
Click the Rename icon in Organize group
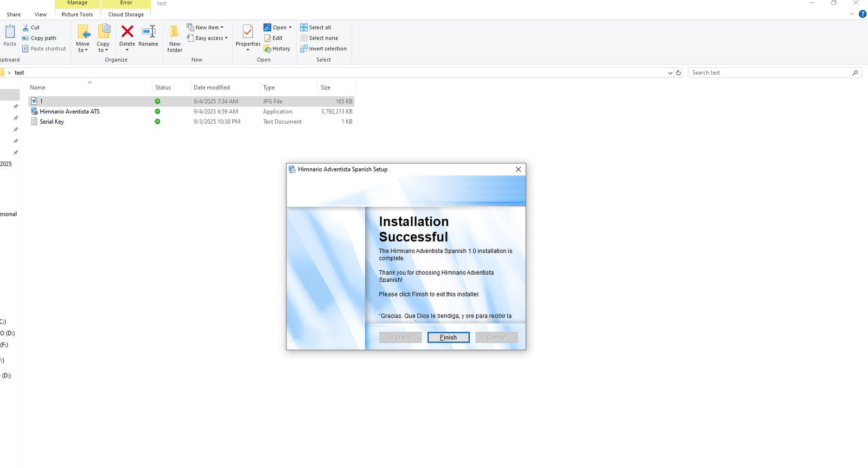point(148,32)
